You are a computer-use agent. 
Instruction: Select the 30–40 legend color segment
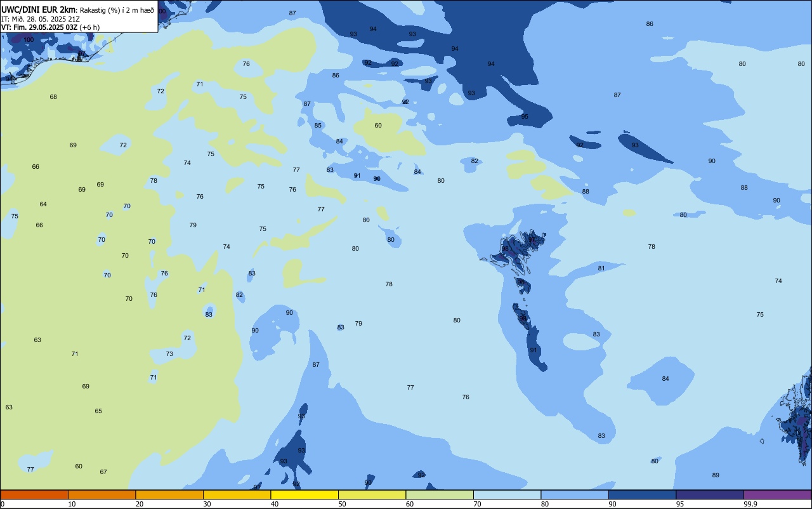237,494
